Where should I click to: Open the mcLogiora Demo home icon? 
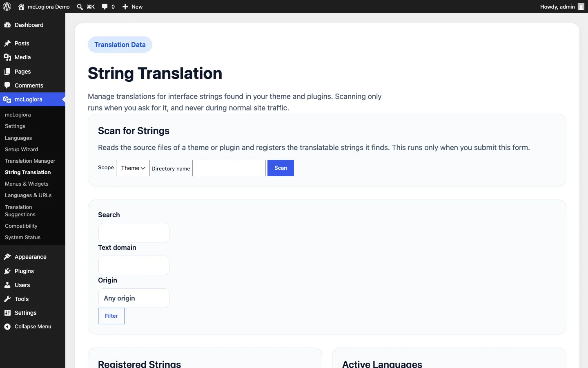21,7
